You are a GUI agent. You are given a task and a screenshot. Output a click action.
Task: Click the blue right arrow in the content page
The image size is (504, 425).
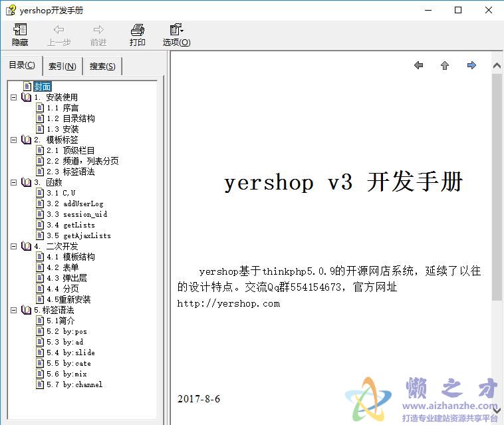pyautogui.click(x=471, y=65)
